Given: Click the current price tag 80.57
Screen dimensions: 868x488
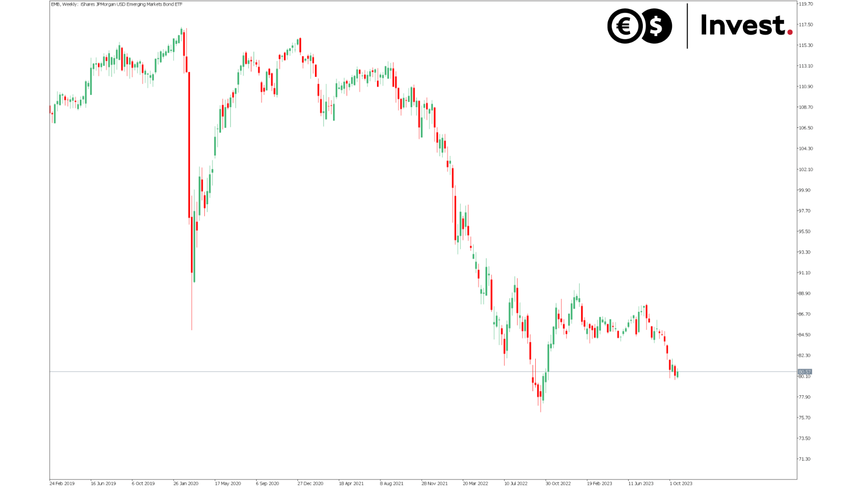Looking at the screenshot, I should tap(805, 372).
